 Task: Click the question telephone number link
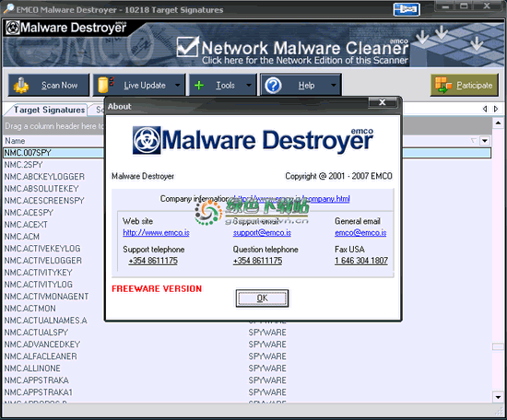(x=257, y=261)
